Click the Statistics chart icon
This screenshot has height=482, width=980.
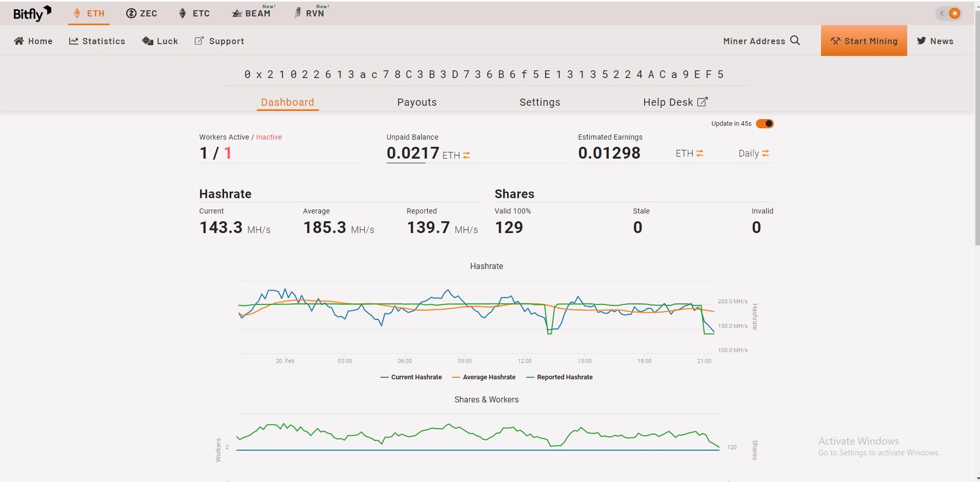[74, 41]
